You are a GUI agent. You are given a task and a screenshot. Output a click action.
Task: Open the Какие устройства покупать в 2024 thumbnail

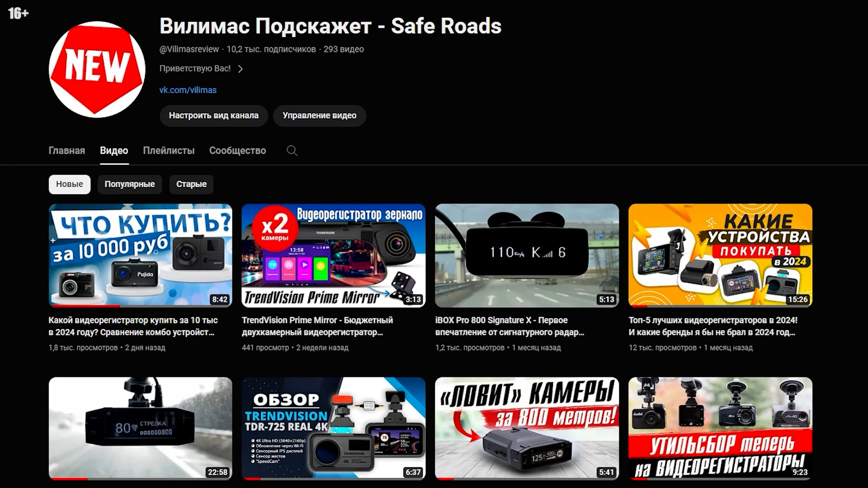click(720, 255)
